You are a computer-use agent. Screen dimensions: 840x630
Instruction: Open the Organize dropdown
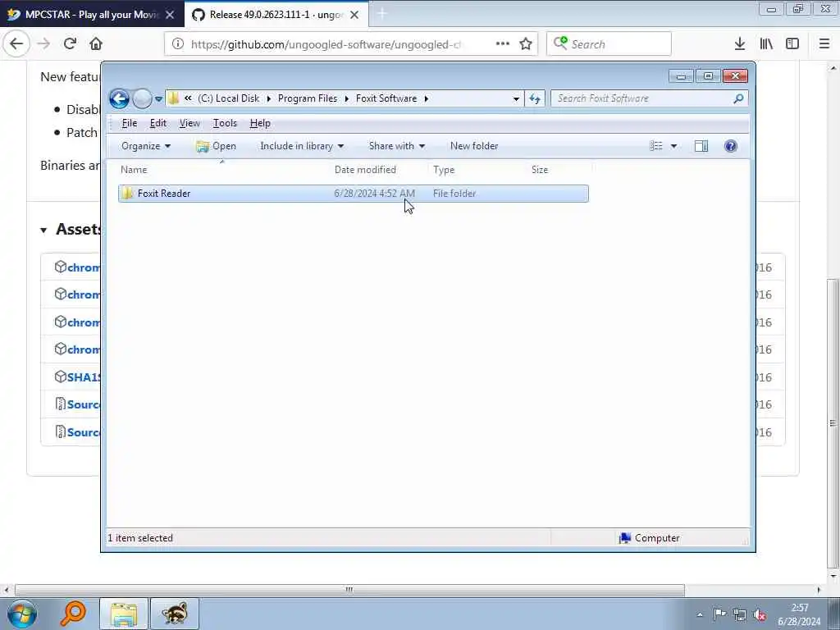(146, 146)
